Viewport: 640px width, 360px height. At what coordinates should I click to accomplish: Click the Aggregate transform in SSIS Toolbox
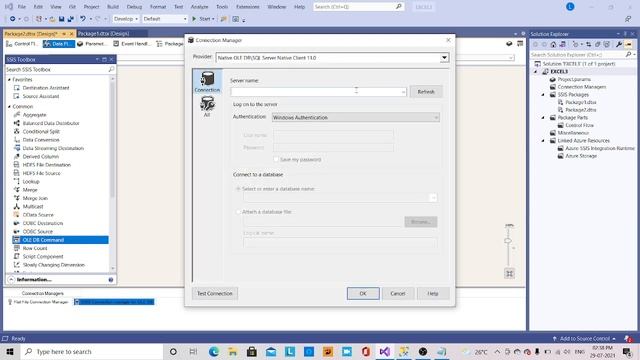pos(34,115)
